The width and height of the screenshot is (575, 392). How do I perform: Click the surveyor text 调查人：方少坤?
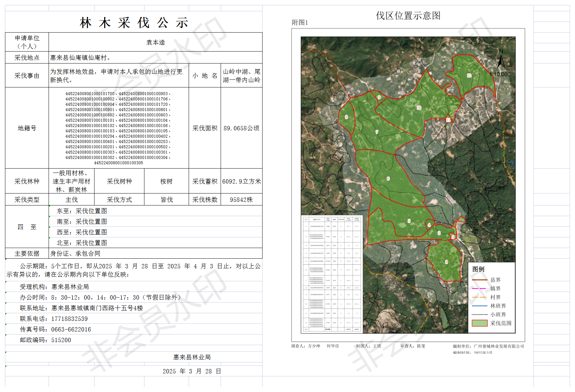pos(306,346)
